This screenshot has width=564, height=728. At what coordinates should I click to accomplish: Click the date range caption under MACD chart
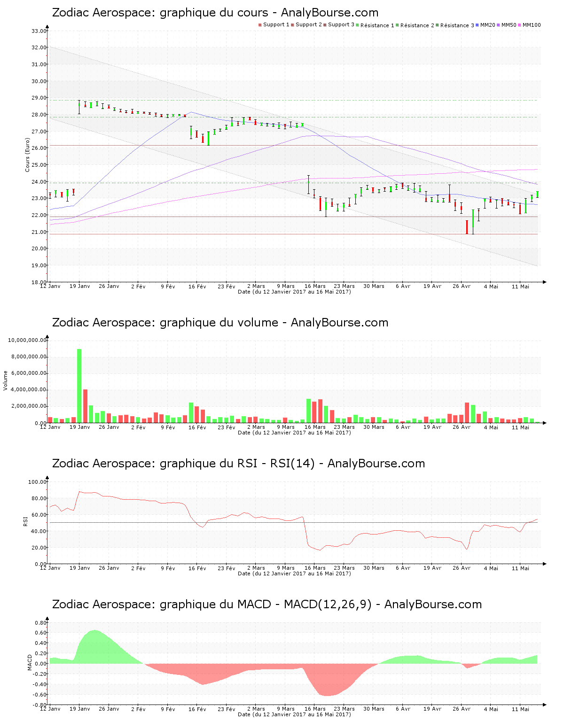294,714
